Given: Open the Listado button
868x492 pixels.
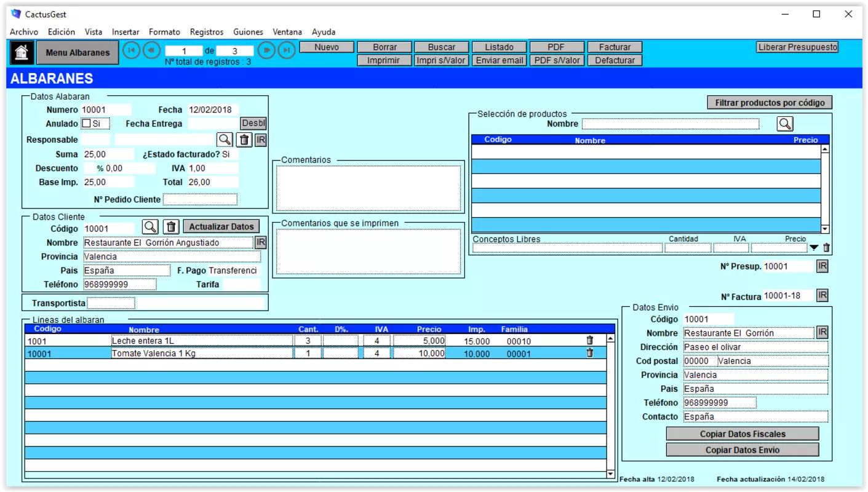Looking at the screenshot, I should pos(500,47).
